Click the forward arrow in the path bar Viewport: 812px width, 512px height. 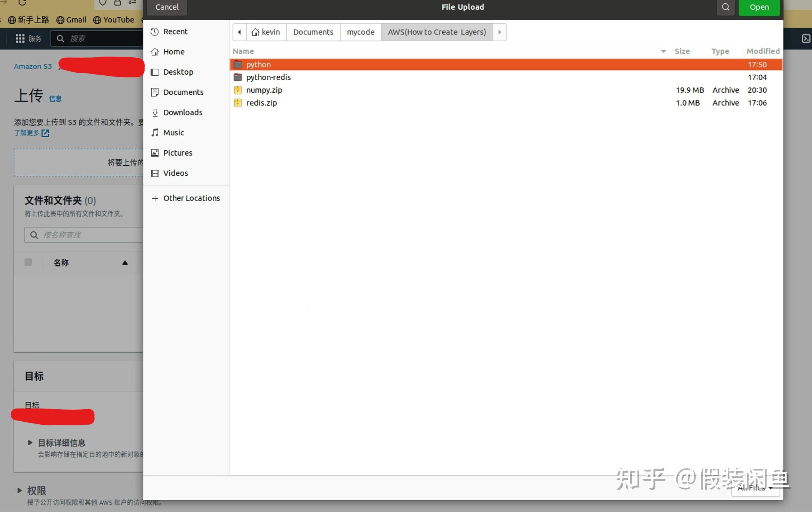(500, 32)
